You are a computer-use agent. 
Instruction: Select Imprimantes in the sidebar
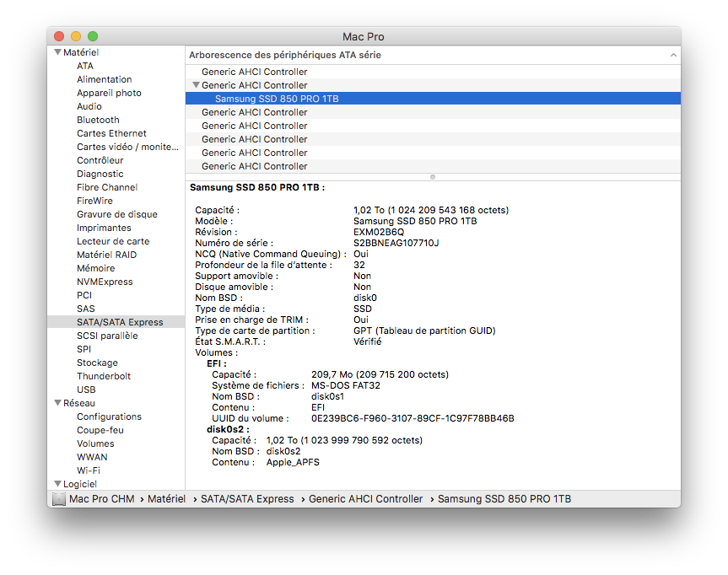coord(104,228)
